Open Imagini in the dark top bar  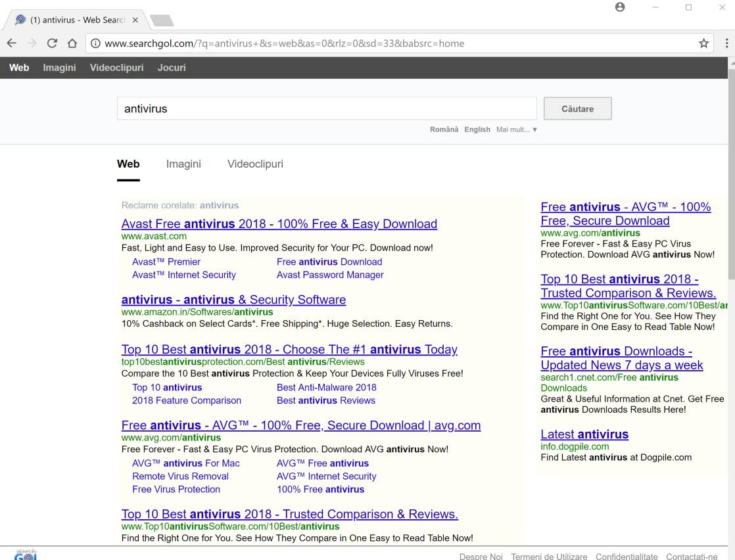(60, 68)
